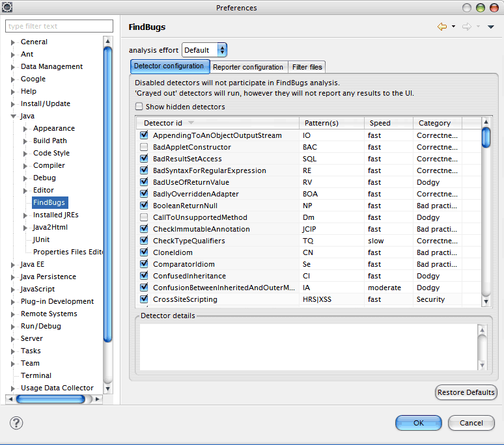Collapse the Java tree node
The width and height of the screenshot is (504, 445).
13,116
